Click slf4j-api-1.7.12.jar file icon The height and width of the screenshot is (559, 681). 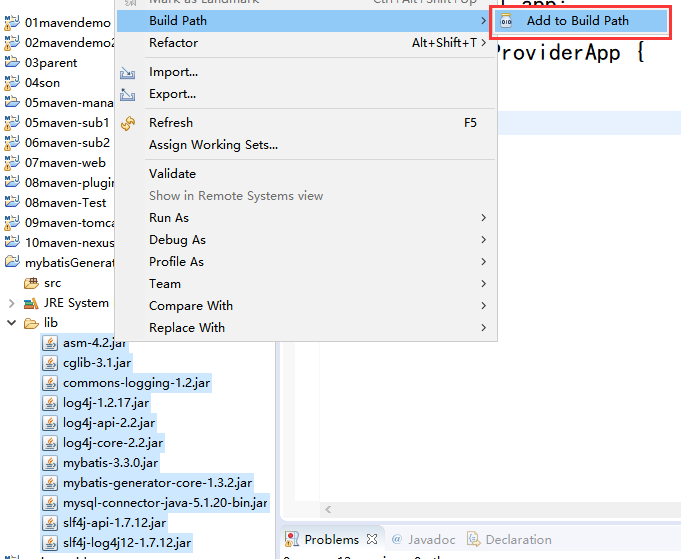50,523
